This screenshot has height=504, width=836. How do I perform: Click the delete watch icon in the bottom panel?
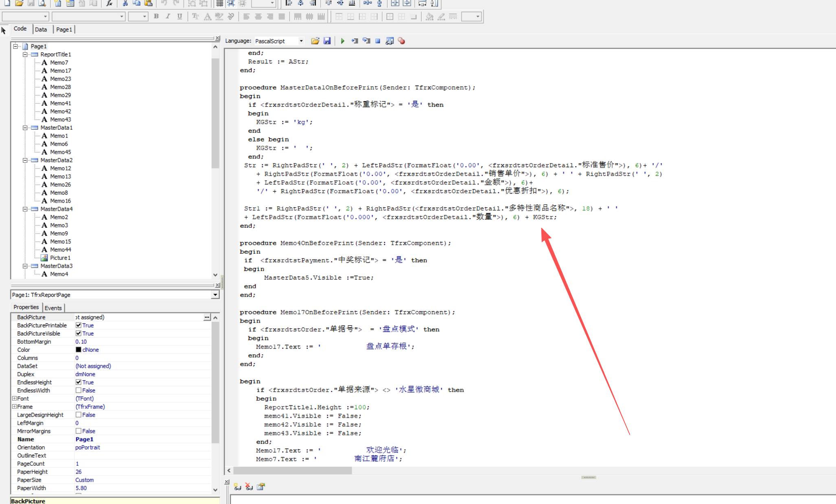(249, 487)
